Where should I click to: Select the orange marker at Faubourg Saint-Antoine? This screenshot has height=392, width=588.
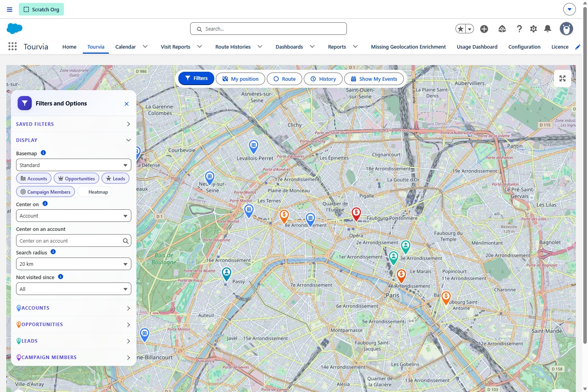click(446, 298)
